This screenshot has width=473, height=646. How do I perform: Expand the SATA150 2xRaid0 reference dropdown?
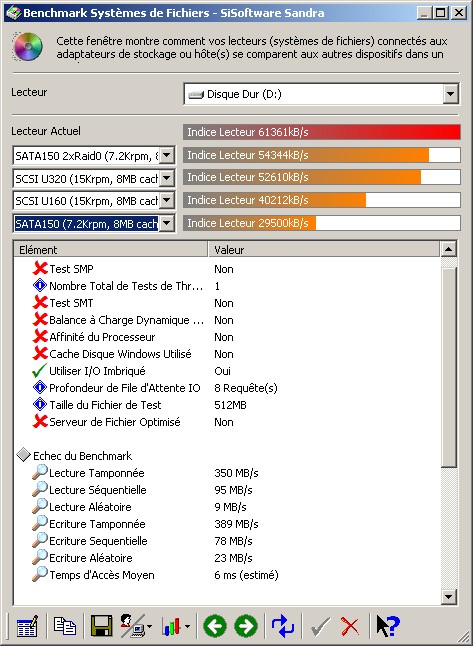click(x=166, y=156)
